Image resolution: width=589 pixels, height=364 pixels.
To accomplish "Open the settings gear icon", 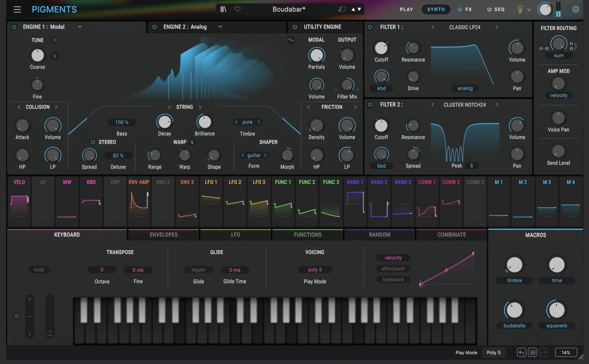I will pyautogui.click(x=575, y=9).
